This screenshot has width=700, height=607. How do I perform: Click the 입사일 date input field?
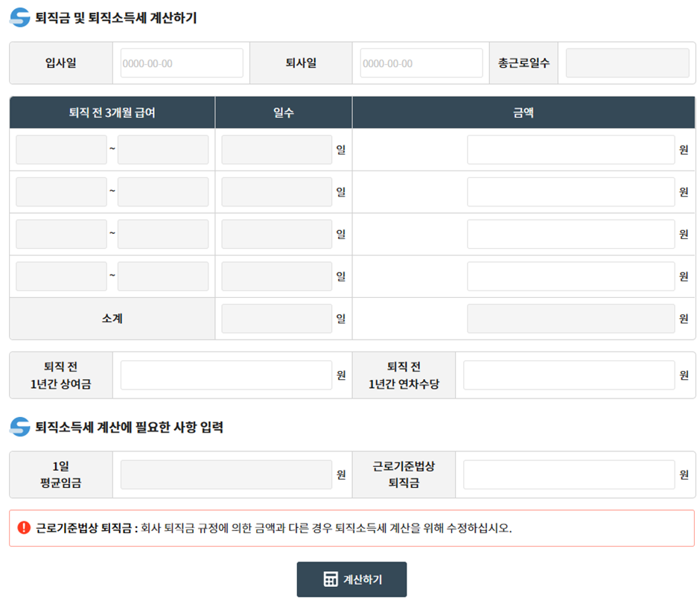[x=181, y=63]
